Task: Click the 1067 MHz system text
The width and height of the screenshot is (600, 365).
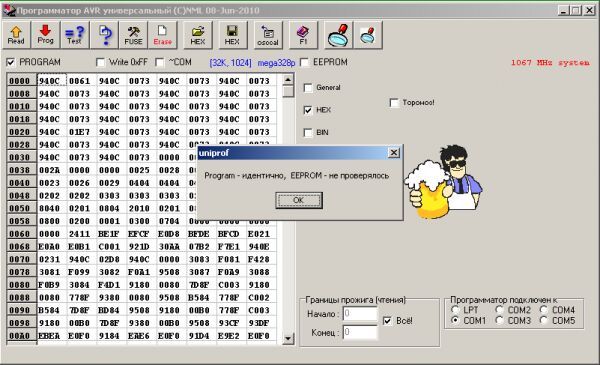Action: click(x=550, y=62)
